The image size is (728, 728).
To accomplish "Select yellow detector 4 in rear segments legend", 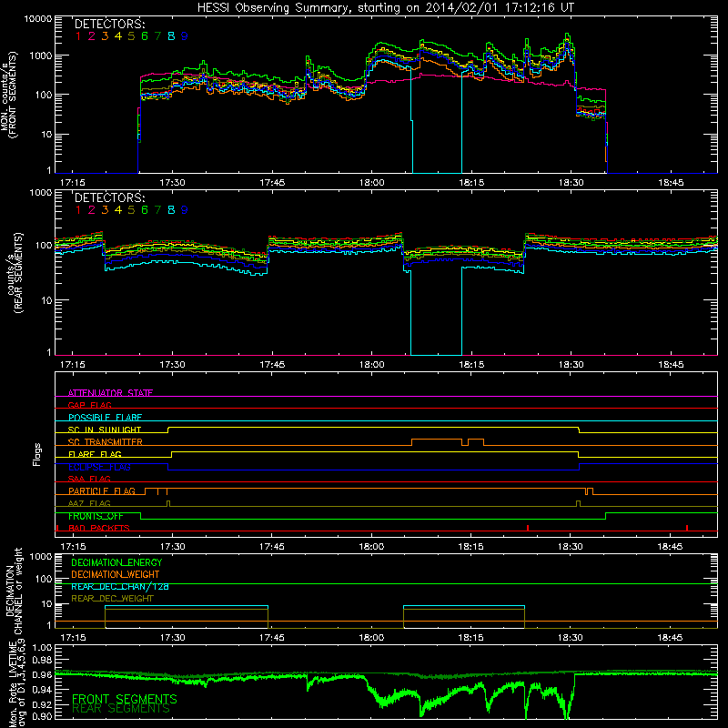I will point(118,210).
